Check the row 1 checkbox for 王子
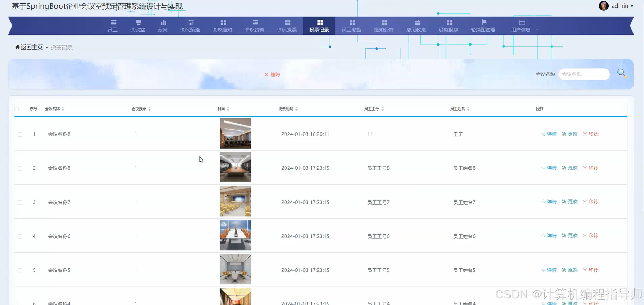Viewport: 644px width, 305px height. coord(20,134)
